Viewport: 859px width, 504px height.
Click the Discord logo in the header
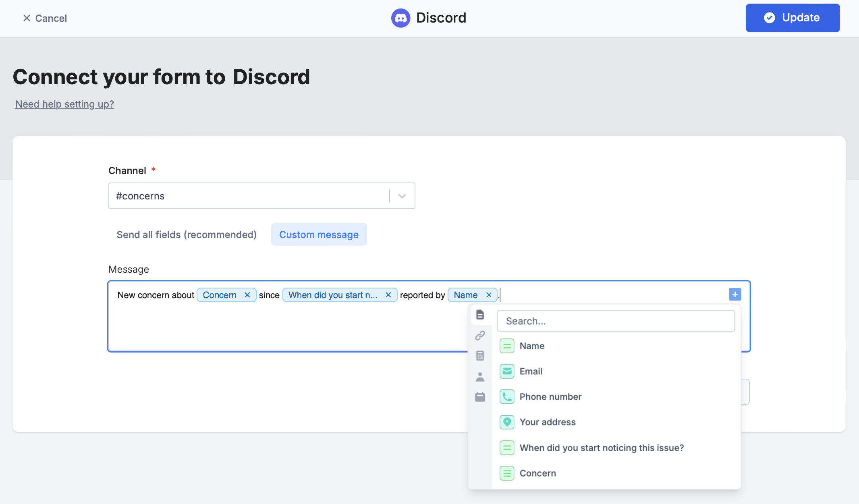400,18
